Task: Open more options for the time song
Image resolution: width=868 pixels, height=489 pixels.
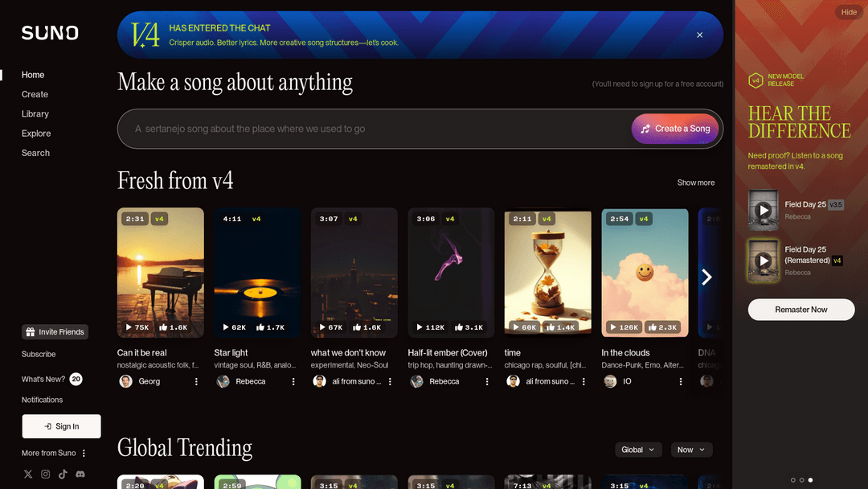Action: click(x=583, y=381)
